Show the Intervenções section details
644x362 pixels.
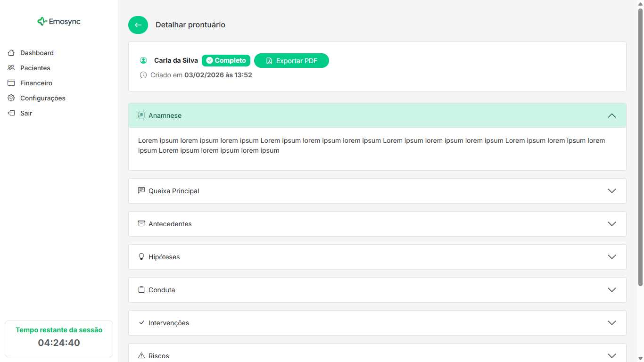[x=377, y=323]
